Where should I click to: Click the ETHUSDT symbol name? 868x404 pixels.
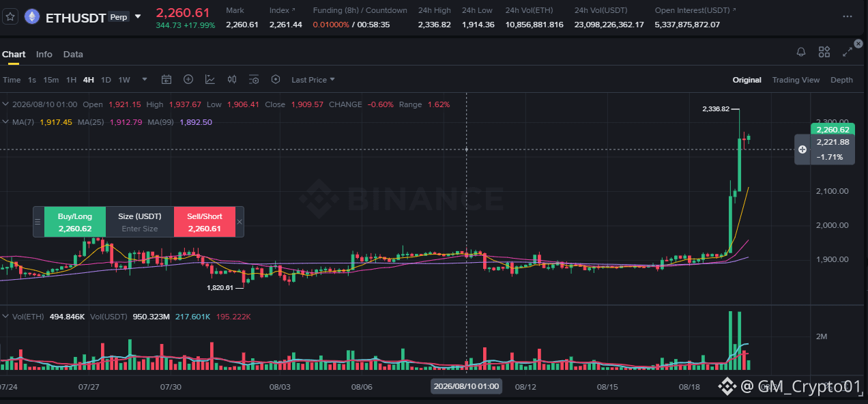click(75, 18)
